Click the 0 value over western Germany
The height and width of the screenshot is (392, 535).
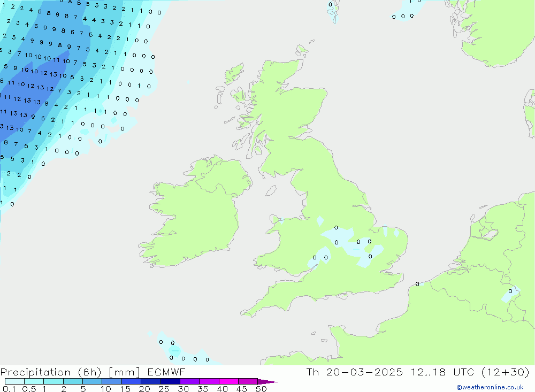click(510, 291)
